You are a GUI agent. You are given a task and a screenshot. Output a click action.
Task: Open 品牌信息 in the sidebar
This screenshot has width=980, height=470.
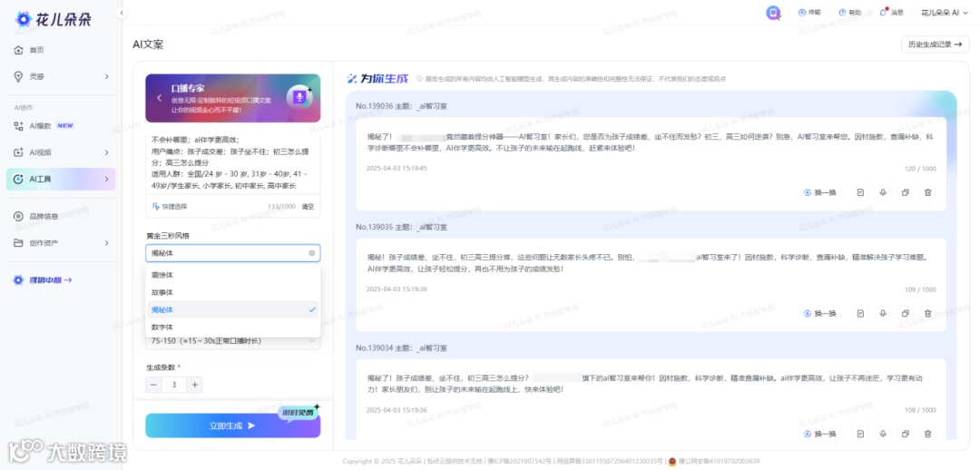[61, 216]
